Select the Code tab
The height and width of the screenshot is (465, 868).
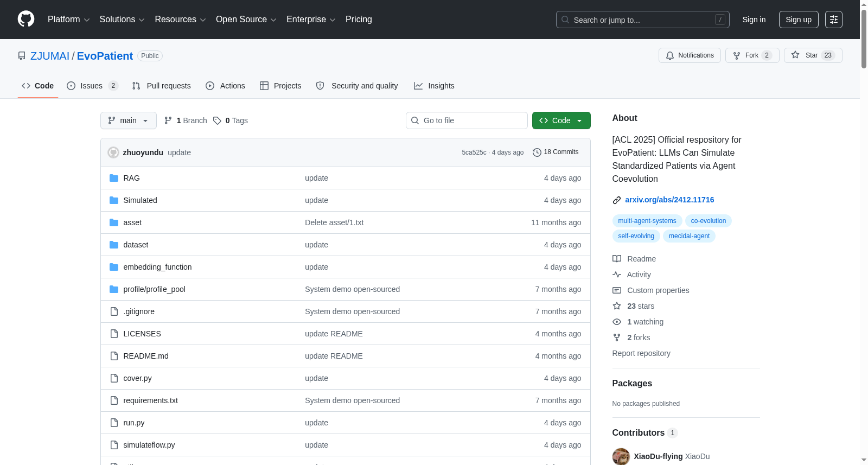(x=38, y=86)
